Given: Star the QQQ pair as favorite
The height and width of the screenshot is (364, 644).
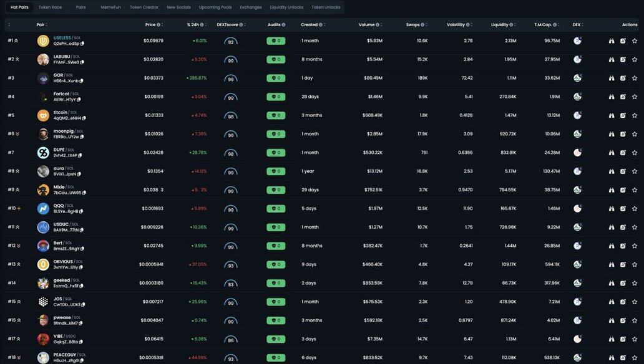Looking at the screenshot, I should [x=635, y=209].
